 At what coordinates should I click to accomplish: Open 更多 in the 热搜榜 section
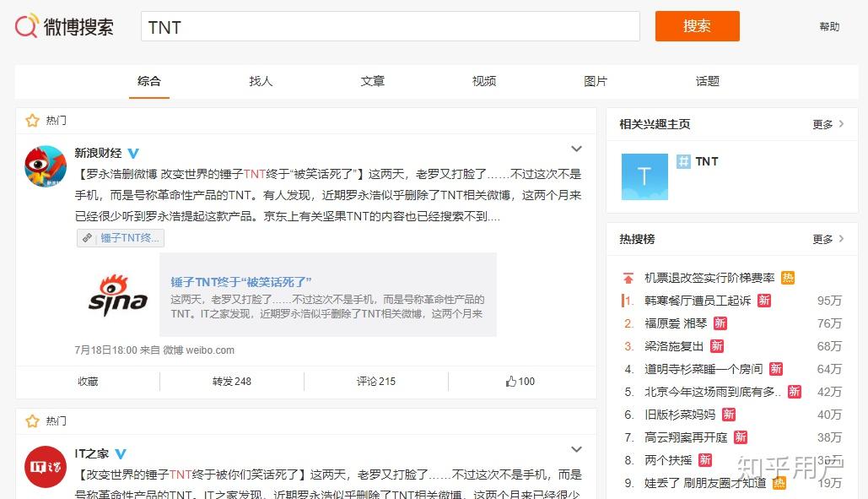(x=826, y=239)
